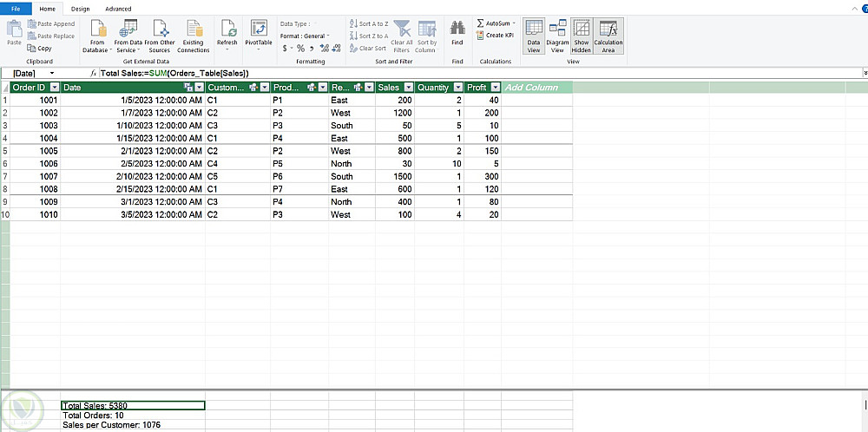Open Existing Connections

pos(194,36)
